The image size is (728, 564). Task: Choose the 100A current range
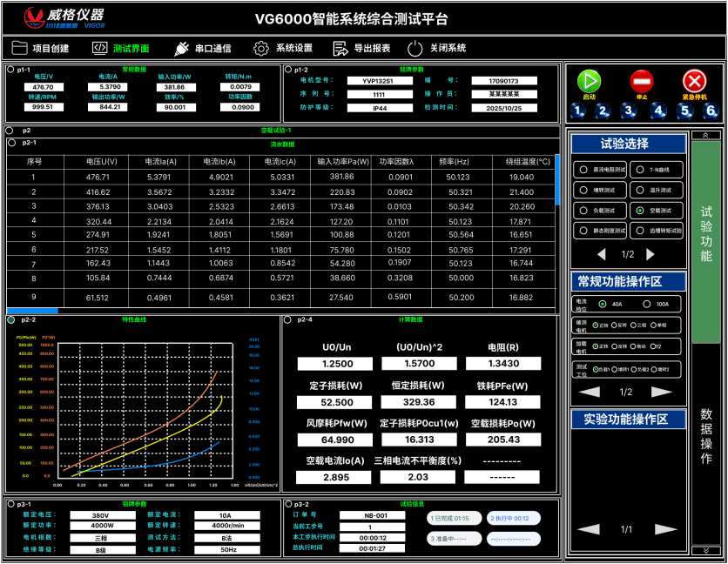tap(647, 304)
